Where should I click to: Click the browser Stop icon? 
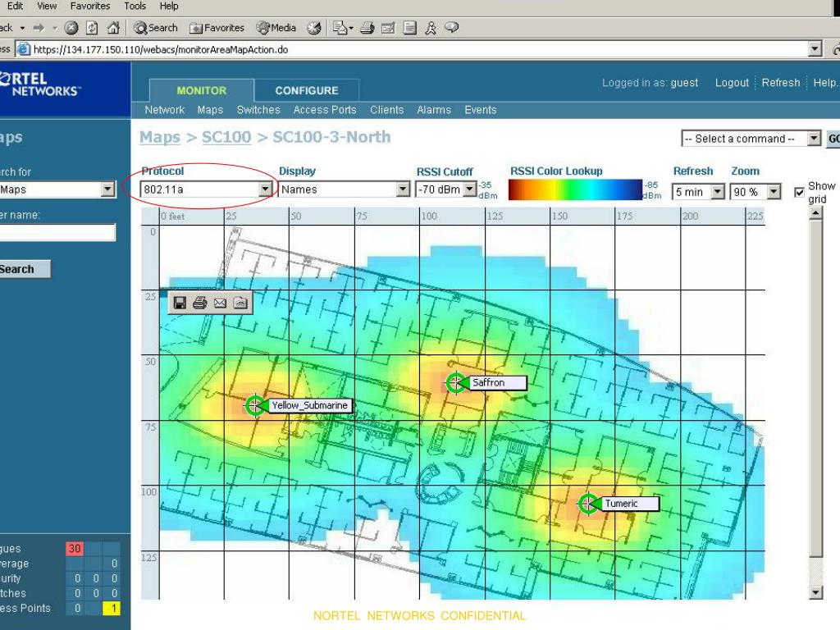71,28
